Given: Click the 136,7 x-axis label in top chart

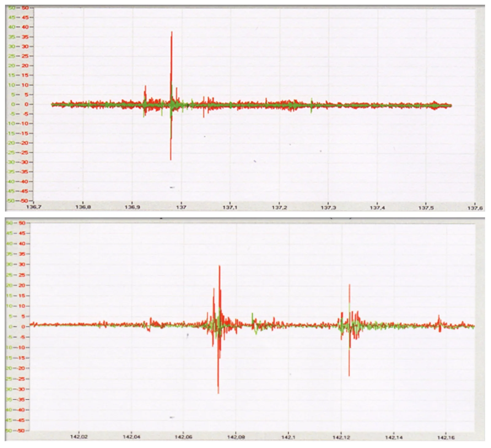Looking at the screenshot, I should [34, 207].
